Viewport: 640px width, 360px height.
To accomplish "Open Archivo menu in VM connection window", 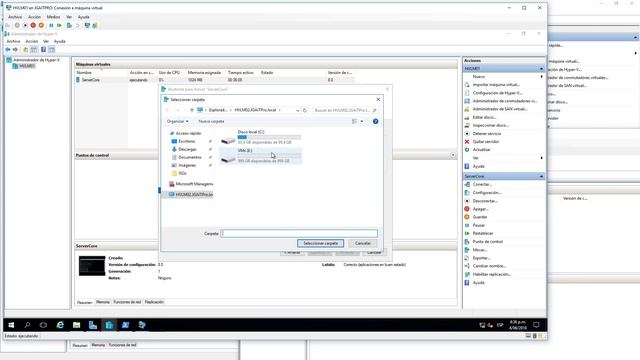I will [15, 17].
